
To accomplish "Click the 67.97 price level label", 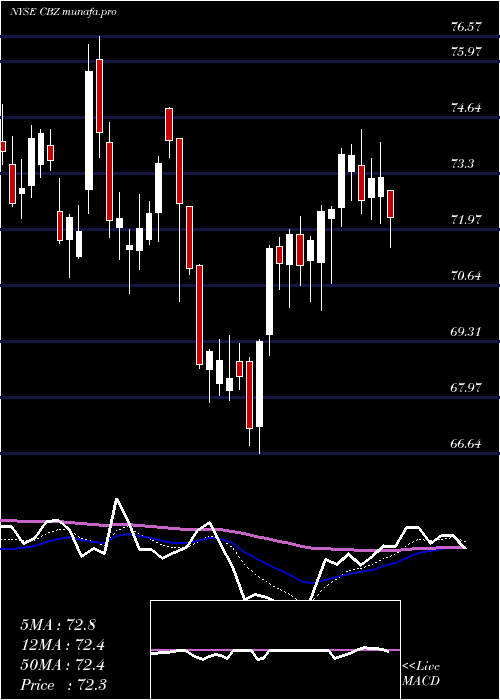I will 466,388.
